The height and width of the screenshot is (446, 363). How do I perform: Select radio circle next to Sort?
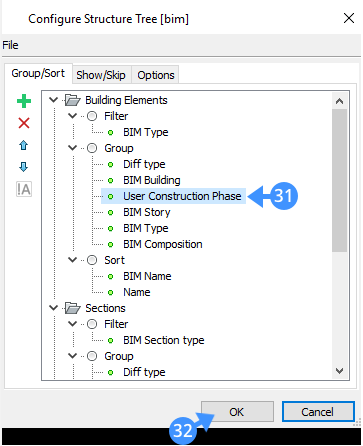tap(92, 260)
